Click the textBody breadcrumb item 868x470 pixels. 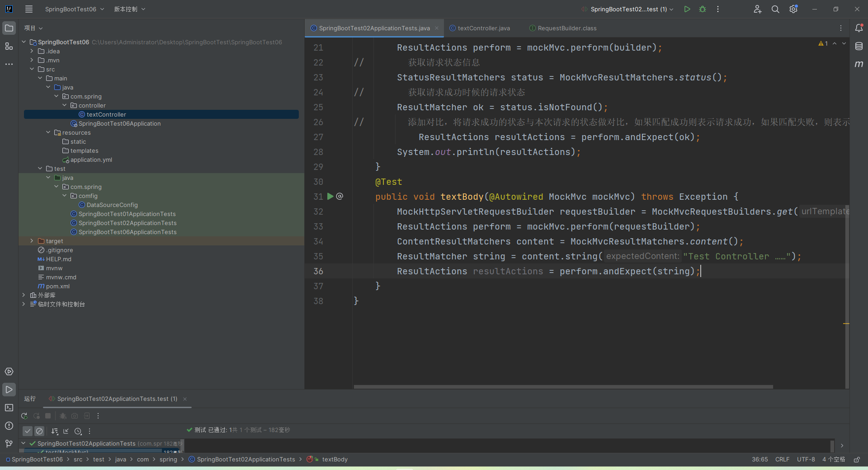335,459
